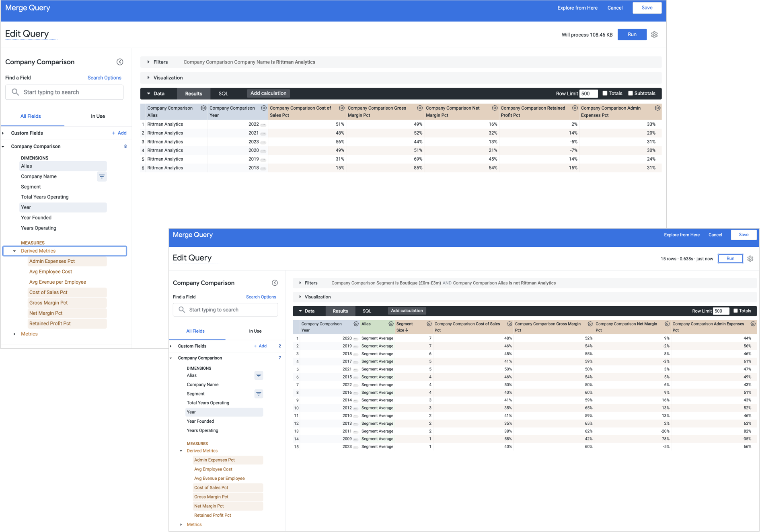Click Add calculation in the lower data bar
The image size is (760, 532).
407,311
